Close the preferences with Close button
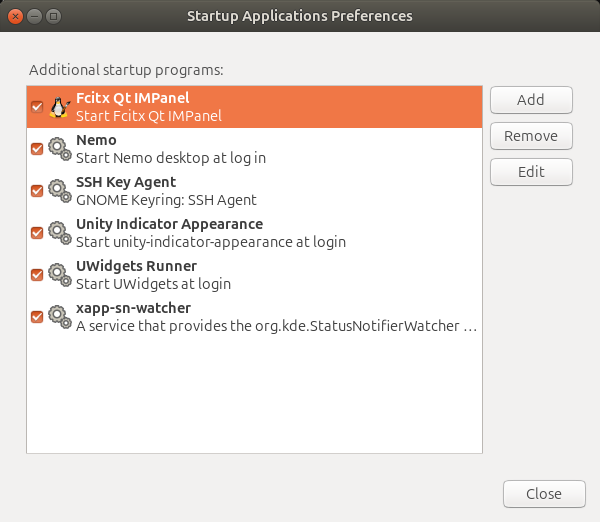Screen dimensions: 600x522 pyautogui.click(x=544, y=494)
